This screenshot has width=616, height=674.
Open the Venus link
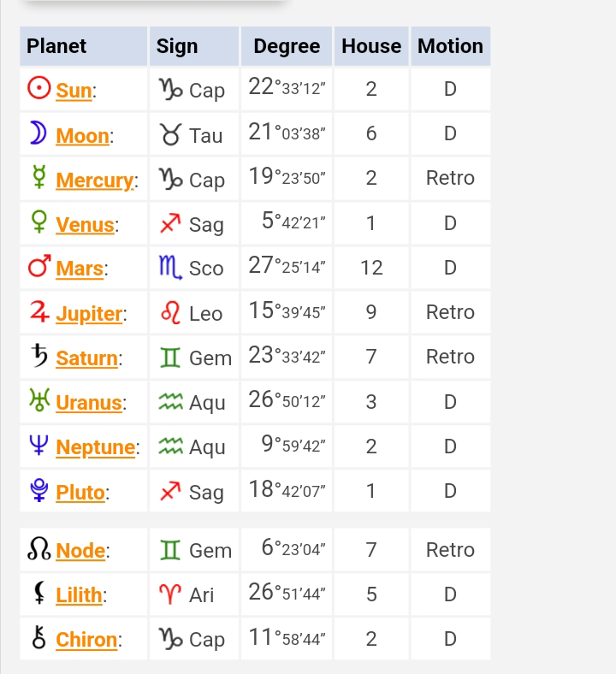(85, 225)
